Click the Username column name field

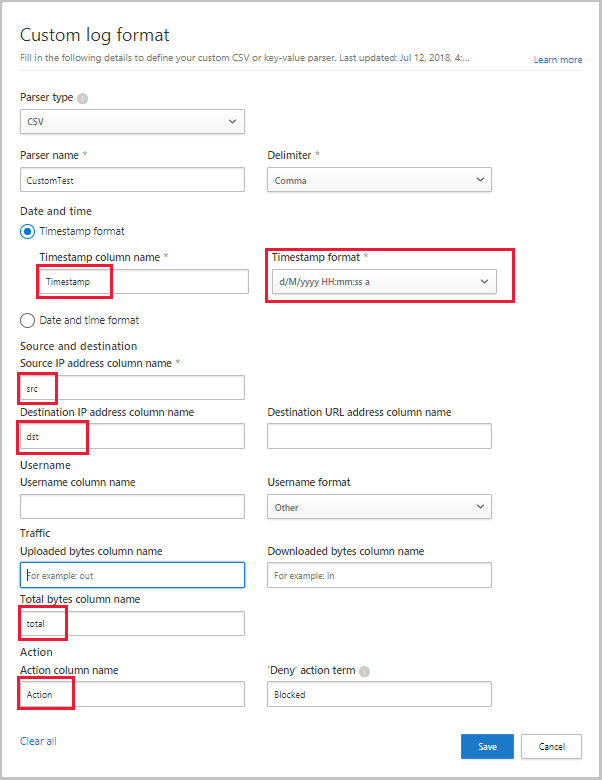(x=132, y=506)
